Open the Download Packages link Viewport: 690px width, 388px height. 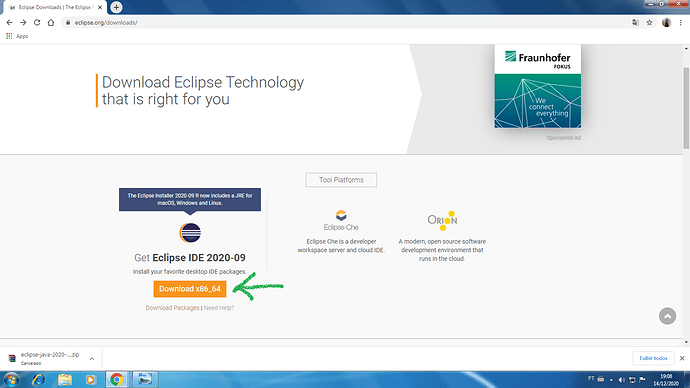(x=172, y=308)
